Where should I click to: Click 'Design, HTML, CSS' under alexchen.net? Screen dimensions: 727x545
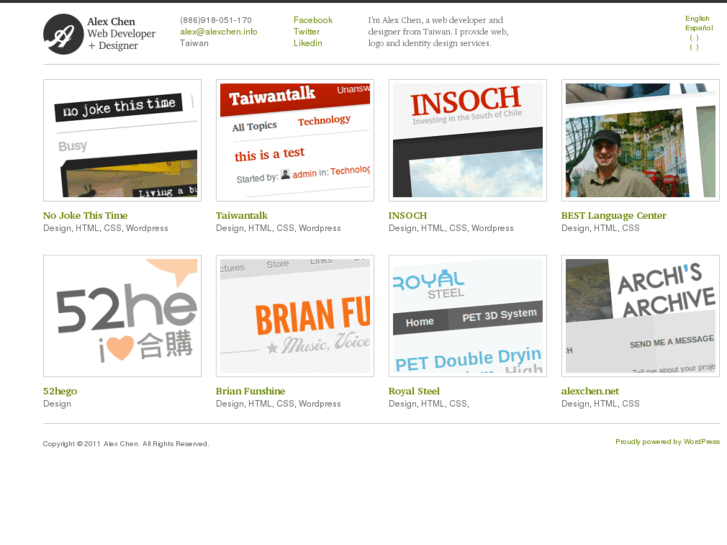tap(600, 404)
